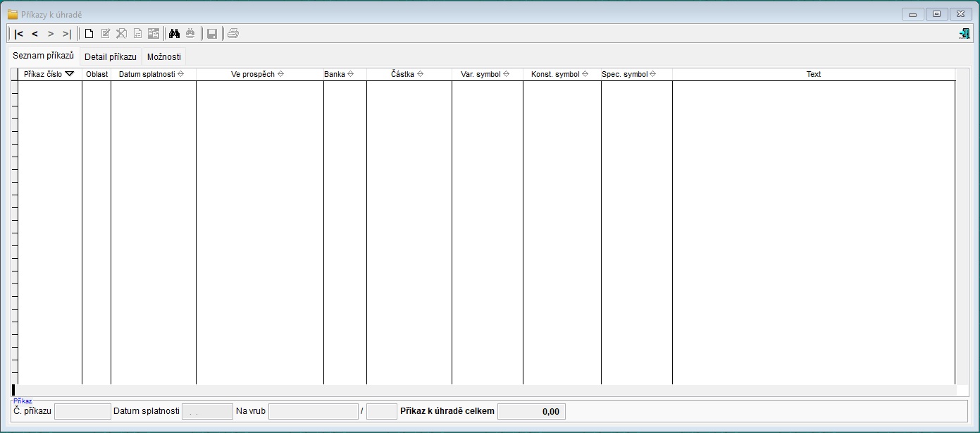Screen dimensions: 980x433
Task: Sort by Datum splatnosti column
Action: coord(154,74)
